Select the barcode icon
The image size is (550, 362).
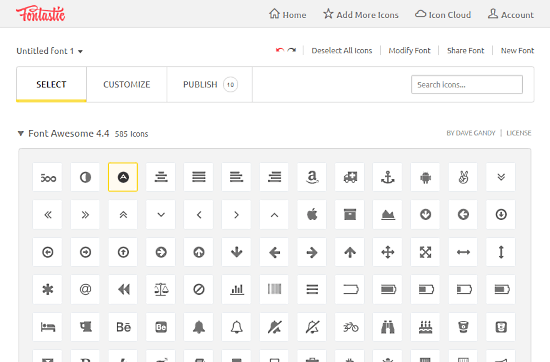[274, 290]
